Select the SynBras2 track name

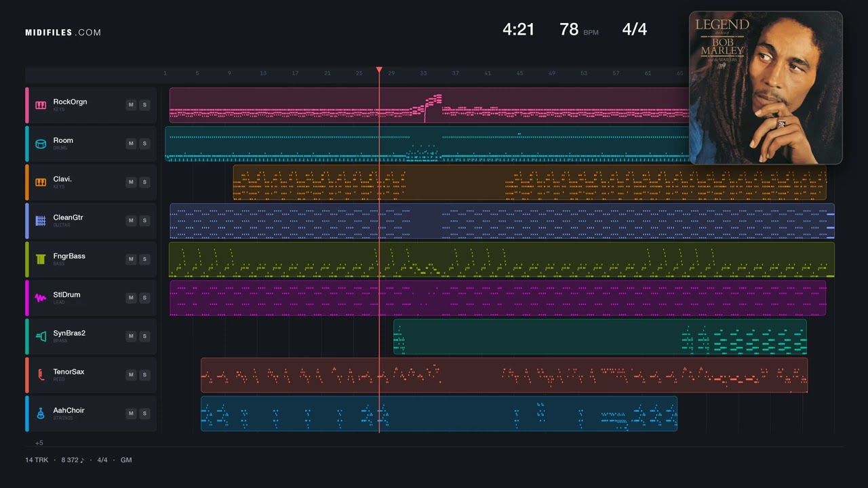69,333
